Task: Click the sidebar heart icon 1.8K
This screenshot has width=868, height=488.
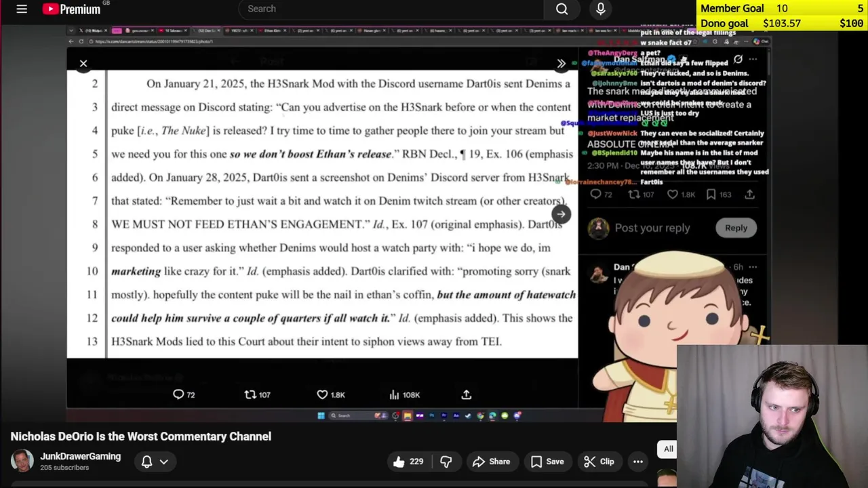Action: point(672,195)
